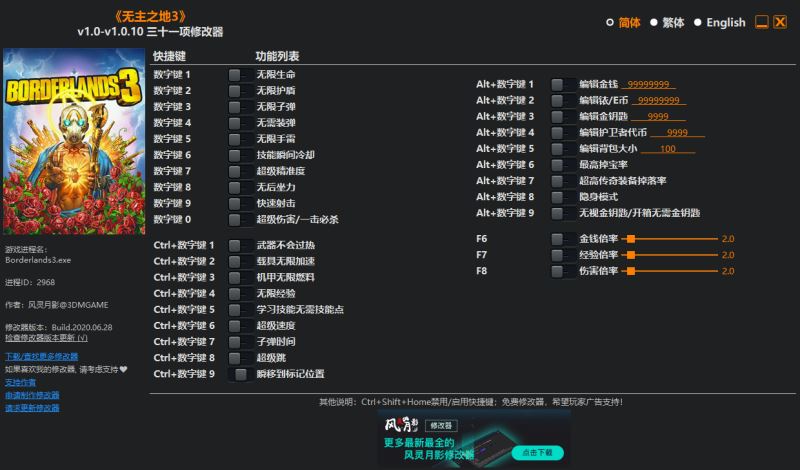The height and width of the screenshot is (470, 800).
Task: Click 快捷键 column header
Action: point(169,56)
